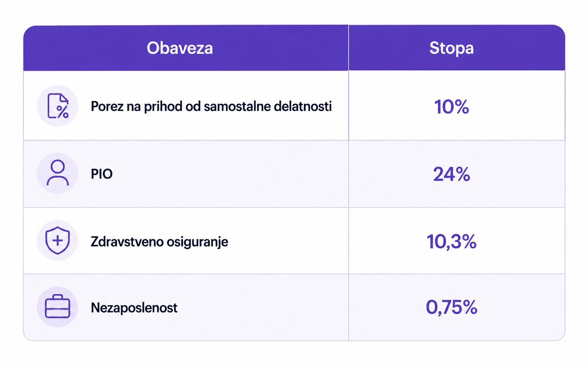Select the Obaveza column header

[180, 48]
